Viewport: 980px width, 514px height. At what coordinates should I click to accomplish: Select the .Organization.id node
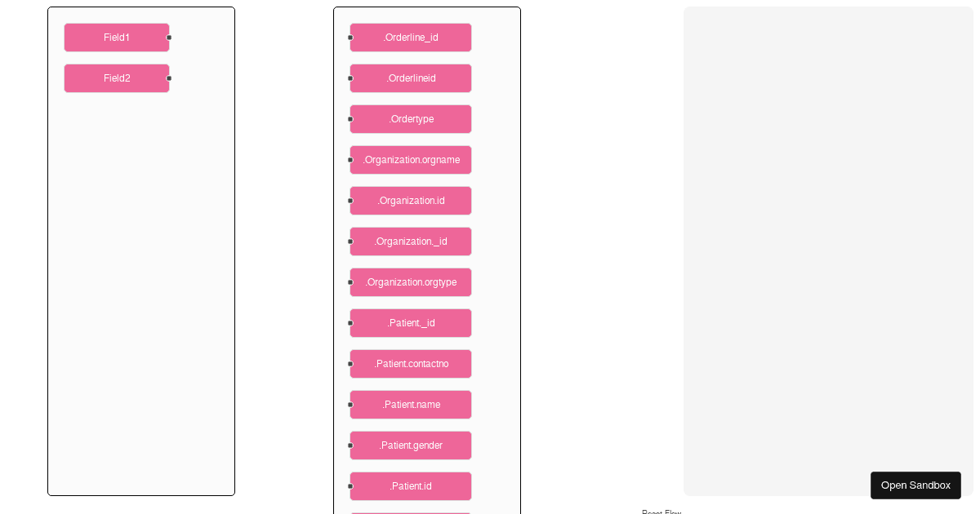(411, 201)
